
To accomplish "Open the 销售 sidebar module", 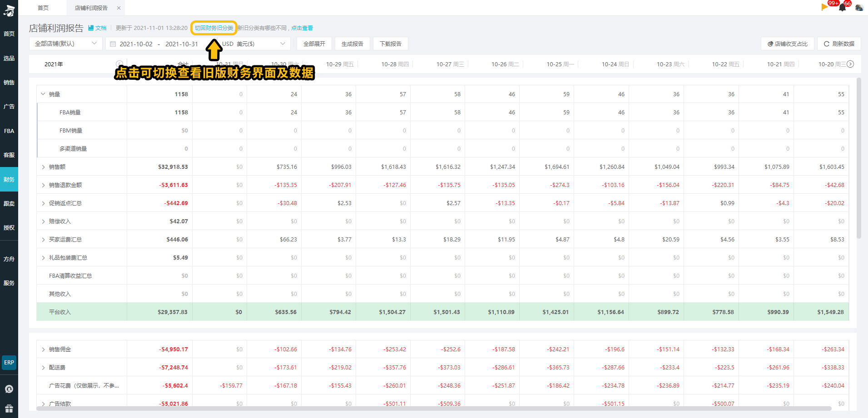I will coord(9,82).
